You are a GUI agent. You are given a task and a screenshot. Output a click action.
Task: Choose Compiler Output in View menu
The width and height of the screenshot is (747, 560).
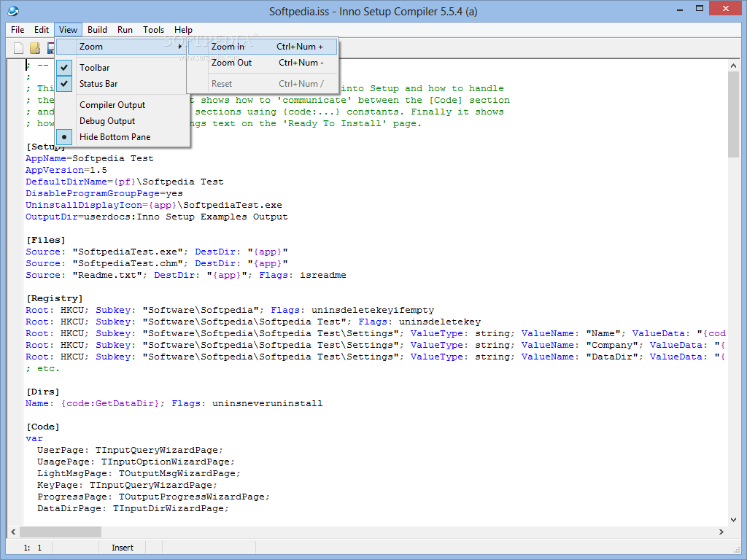[x=122, y=105]
